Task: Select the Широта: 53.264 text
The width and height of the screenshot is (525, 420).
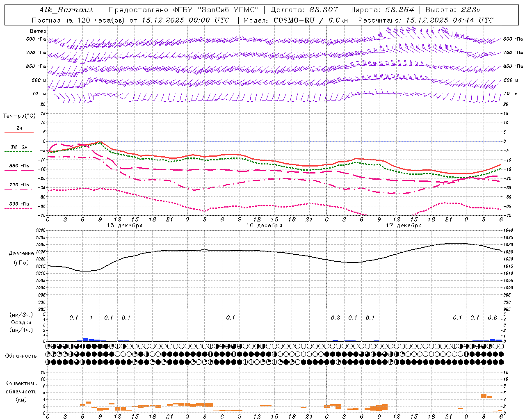Action: coord(381,10)
